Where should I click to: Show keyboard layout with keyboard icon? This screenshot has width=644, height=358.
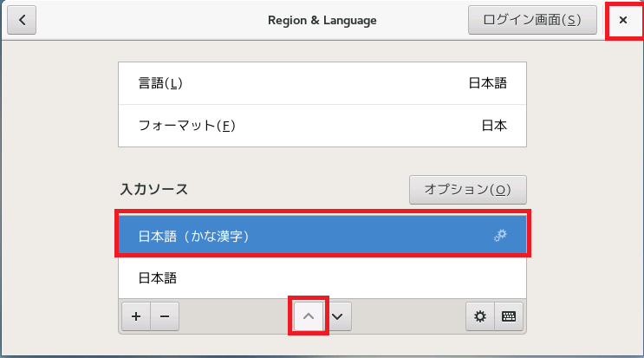(509, 317)
